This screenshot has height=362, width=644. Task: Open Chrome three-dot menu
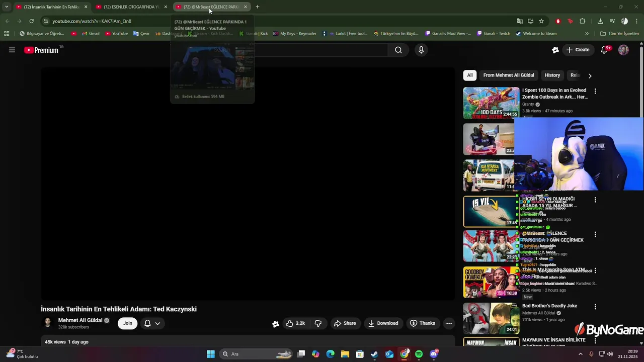637,21
